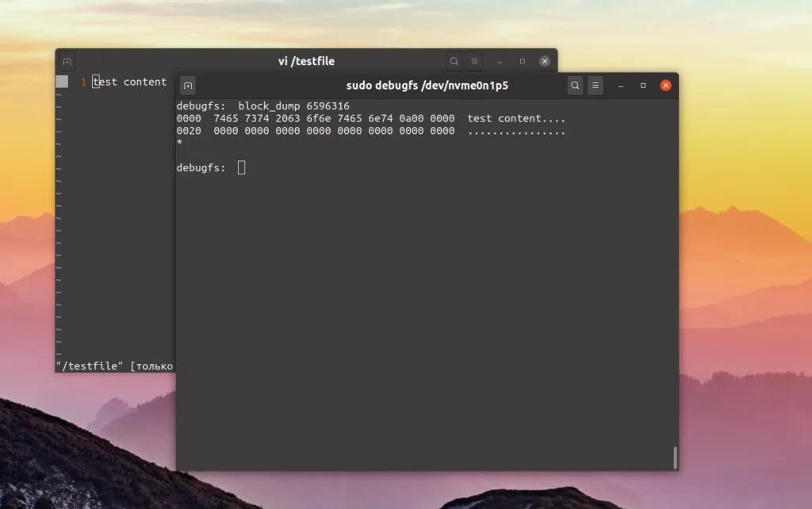Click the asterisk continuation marker in the dump
Viewport: 812px width, 509px height.
click(178, 143)
